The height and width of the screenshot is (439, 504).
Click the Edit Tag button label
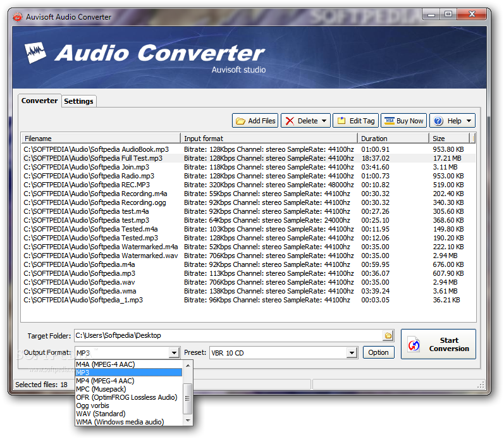362,121
